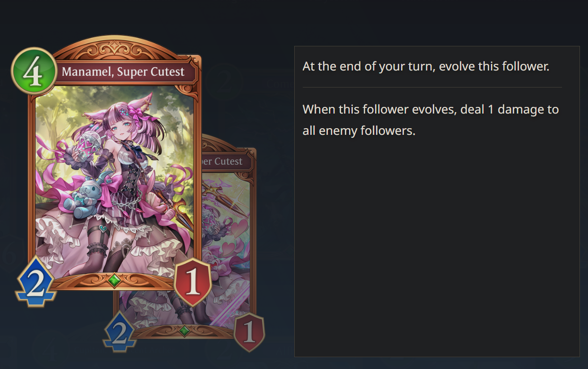The height and width of the screenshot is (369, 588).
Task: Click the green cost 4 orb
Action: coord(34,71)
